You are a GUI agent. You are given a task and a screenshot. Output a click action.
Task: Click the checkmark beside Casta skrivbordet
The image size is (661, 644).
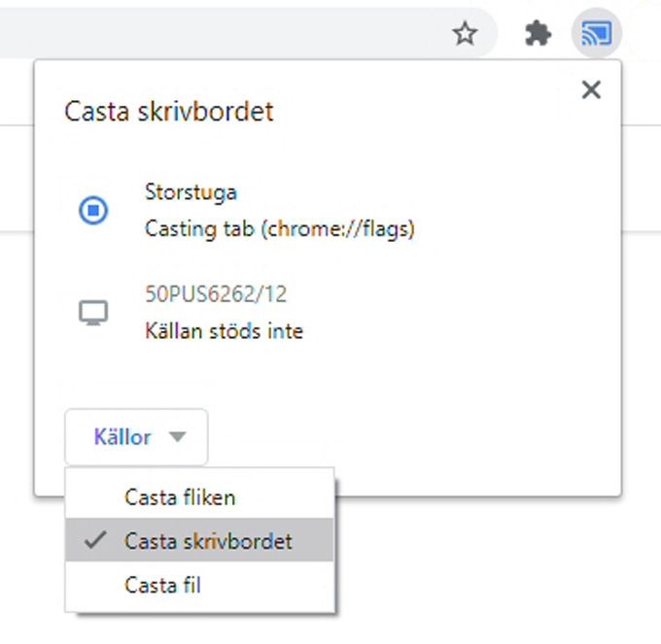tap(95, 540)
